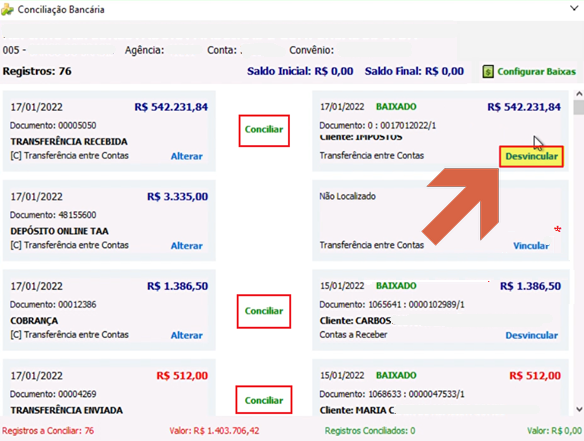Click Alterar on the COBRANÇA entry
This screenshot has width=584, height=441.
pyautogui.click(x=187, y=335)
